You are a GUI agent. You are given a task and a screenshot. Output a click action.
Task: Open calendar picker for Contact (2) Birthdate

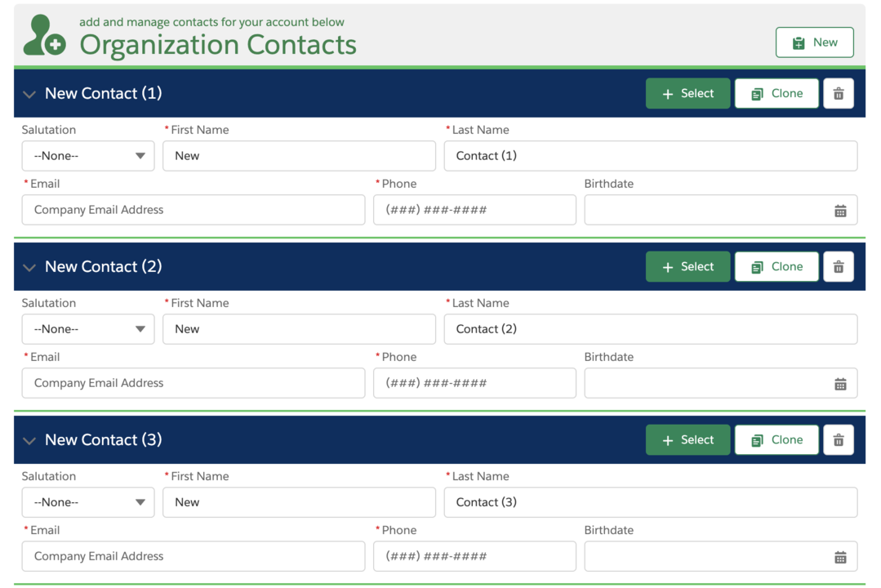click(x=840, y=384)
